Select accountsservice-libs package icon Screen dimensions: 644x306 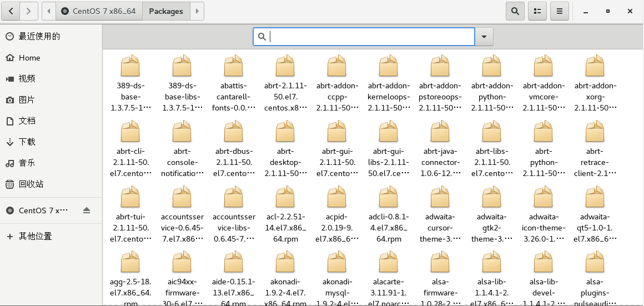(234, 197)
